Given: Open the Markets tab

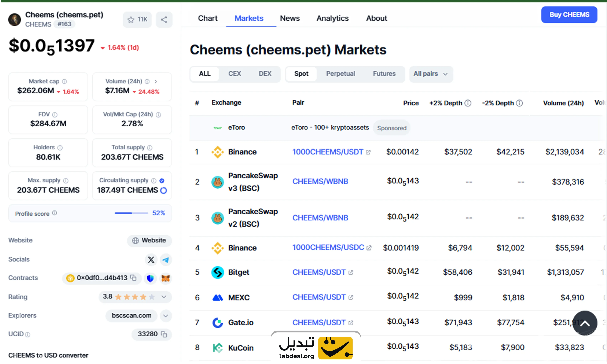Looking at the screenshot, I should [249, 18].
